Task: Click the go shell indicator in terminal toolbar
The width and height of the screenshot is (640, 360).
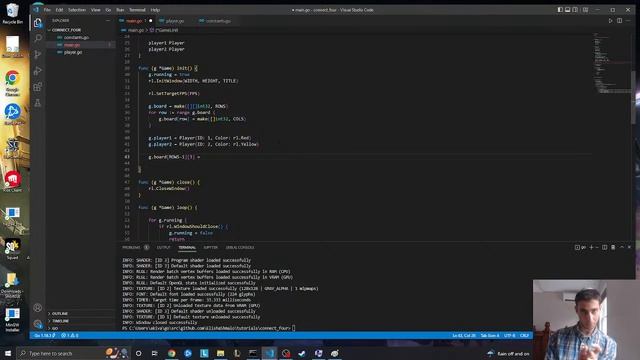Action: pos(580,247)
